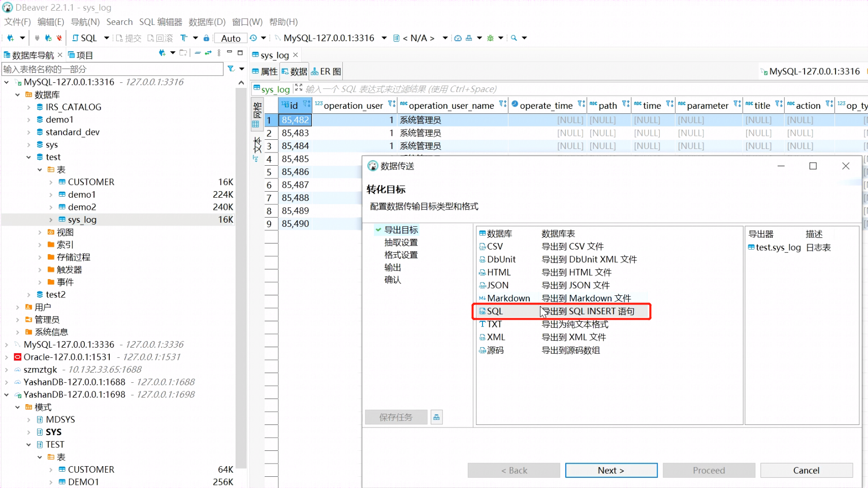
Task: Open the active connection MySQL-127.0.0.1:3316 dropdown
Action: (x=384, y=38)
